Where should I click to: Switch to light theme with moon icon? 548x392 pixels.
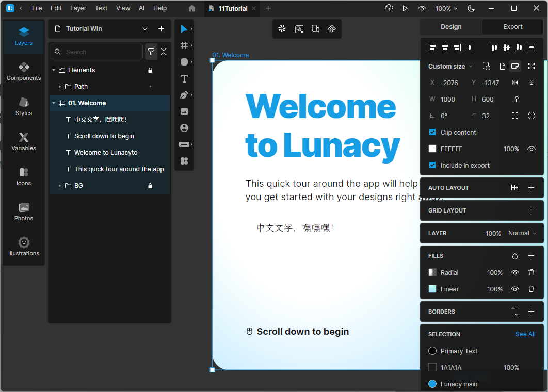[471, 8]
